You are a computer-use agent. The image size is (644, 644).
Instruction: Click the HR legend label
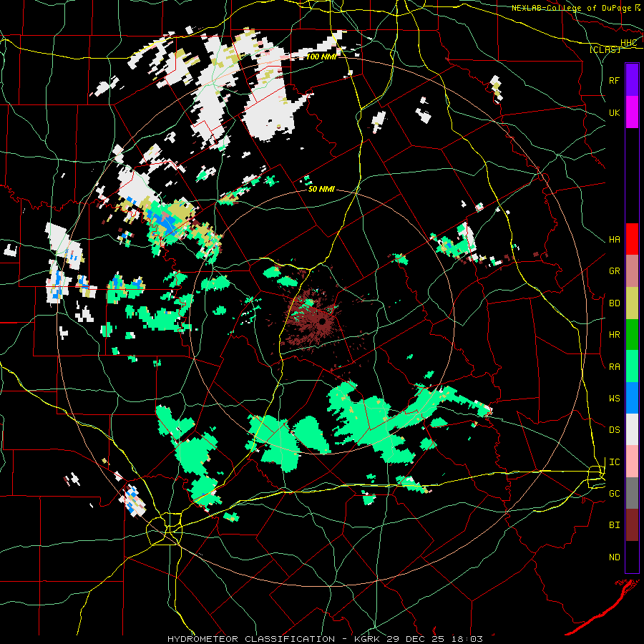tap(614, 335)
